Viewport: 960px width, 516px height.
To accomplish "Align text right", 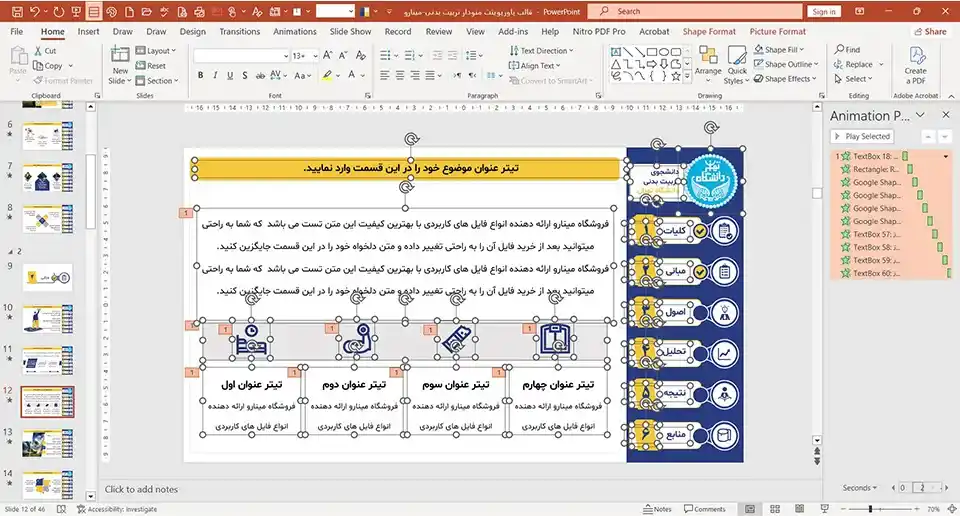I will coord(415,75).
